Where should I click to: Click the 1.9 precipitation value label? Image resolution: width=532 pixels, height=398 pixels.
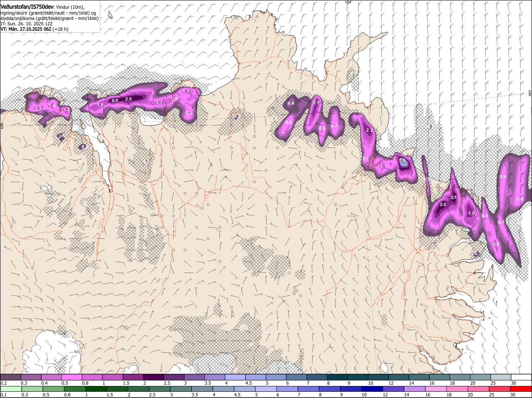click(471, 214)
